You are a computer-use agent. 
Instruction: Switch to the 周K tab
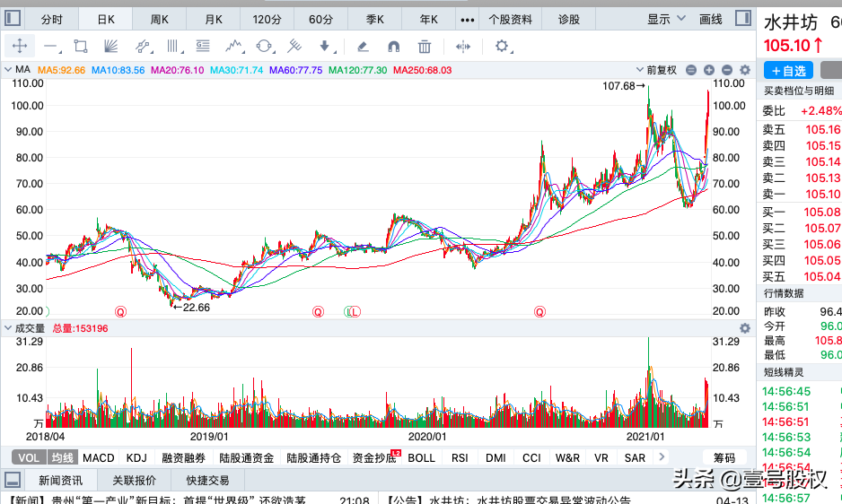[159, 20]
